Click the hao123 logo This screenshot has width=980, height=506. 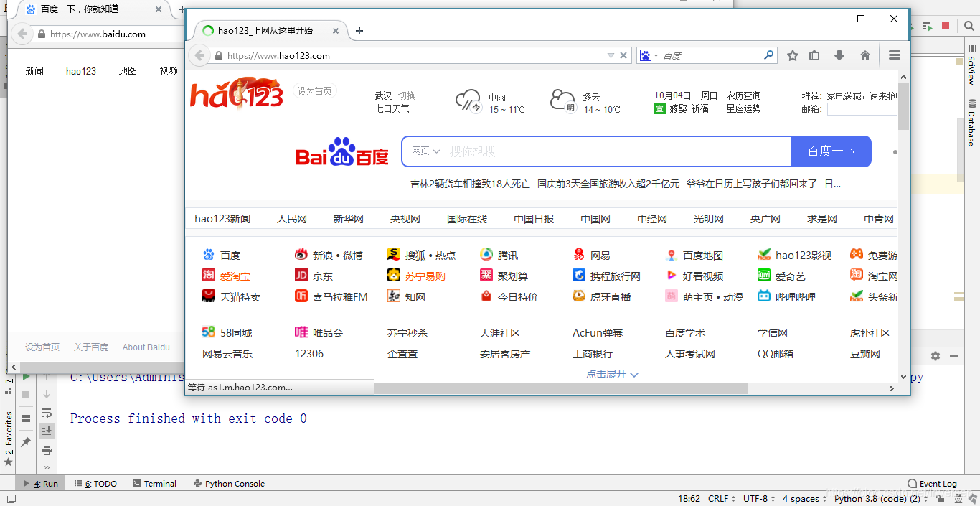tap(236, 93)
